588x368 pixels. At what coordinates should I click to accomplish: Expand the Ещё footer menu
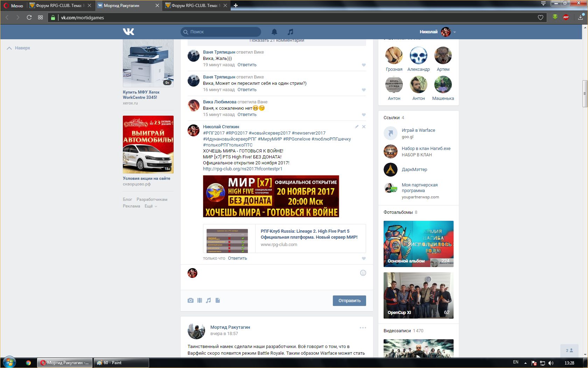[x=151, y=206]
